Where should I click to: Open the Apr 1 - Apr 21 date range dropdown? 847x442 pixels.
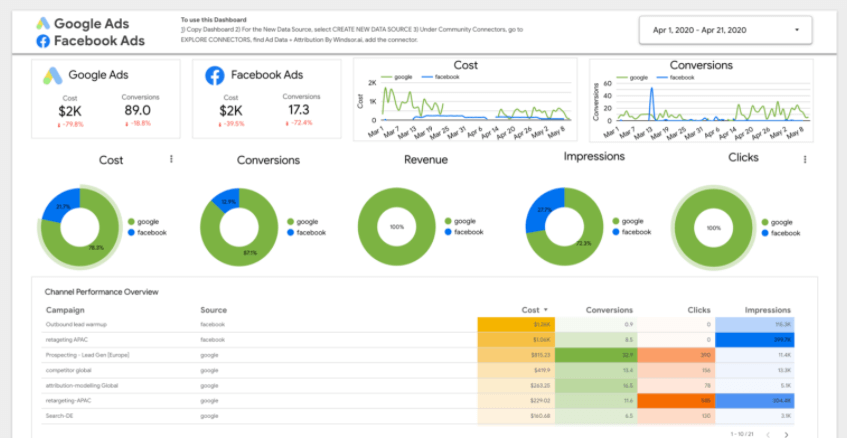(x=725, y=30)
